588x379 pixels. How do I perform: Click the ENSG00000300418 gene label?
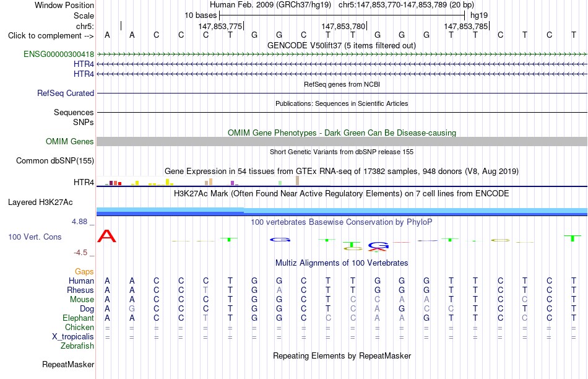59,54
